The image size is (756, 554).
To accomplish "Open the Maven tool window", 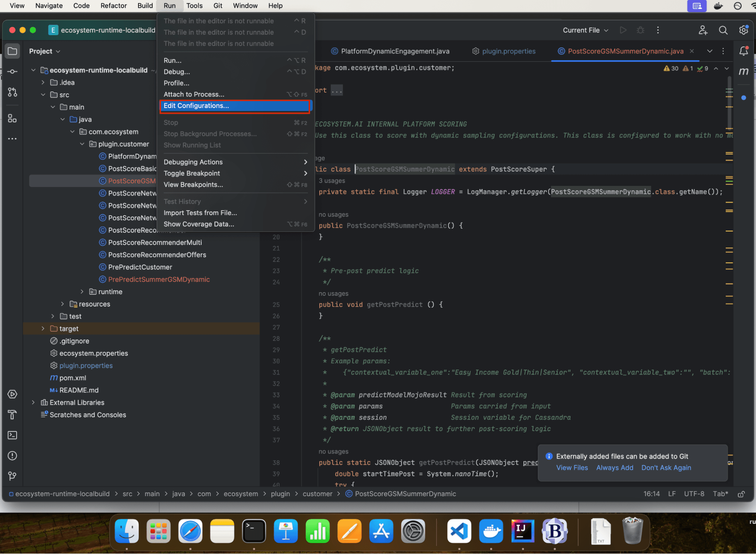I will click(744, 71).
